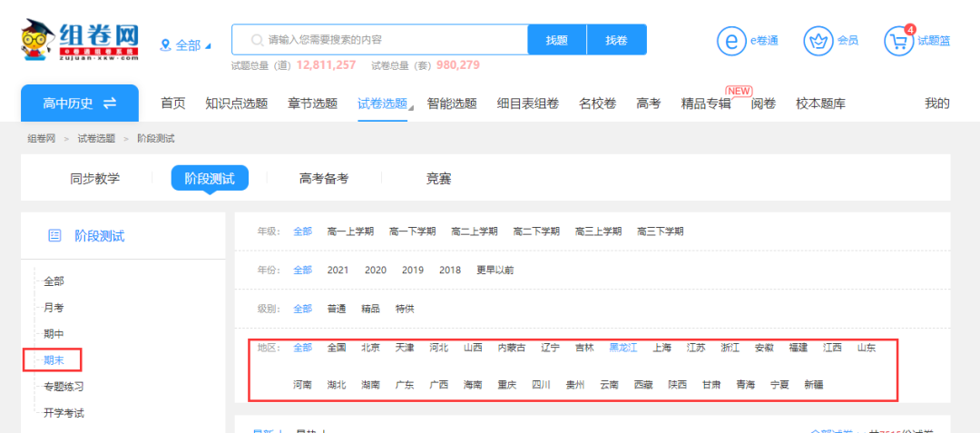The width and height of the screenshot is (980, 433).
Task: Open 我的 in the navigation
Action: (x=936, y=103)
